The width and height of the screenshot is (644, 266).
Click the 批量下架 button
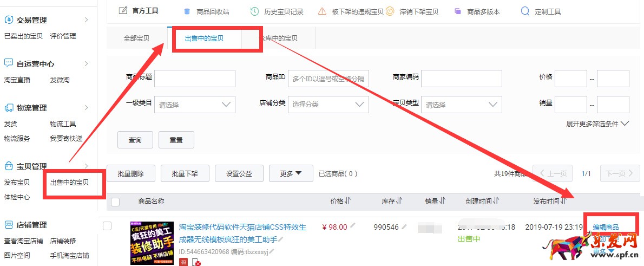coord(185,174)
